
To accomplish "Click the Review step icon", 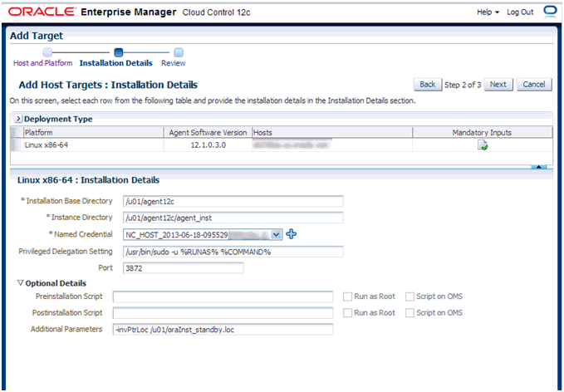I will [179, 53].
